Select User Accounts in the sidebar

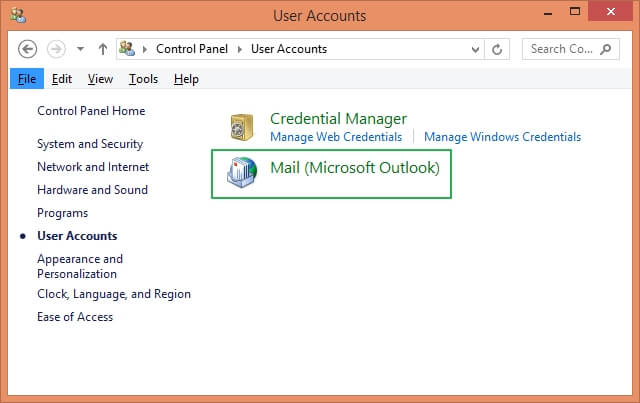point(77,236)
